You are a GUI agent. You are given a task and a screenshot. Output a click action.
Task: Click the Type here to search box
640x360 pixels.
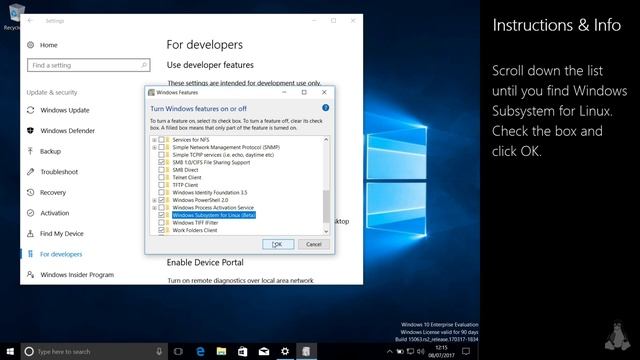[x=94, y=351]
